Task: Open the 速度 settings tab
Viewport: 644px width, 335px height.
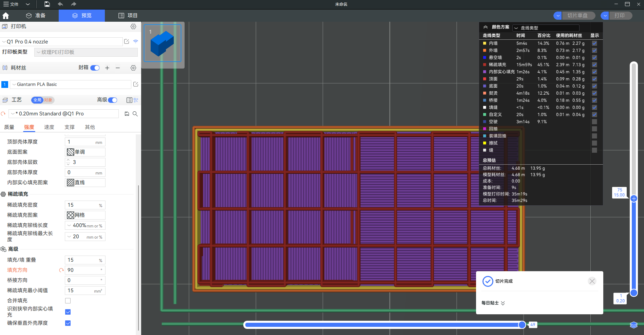Action: click(x=49, y=127)
